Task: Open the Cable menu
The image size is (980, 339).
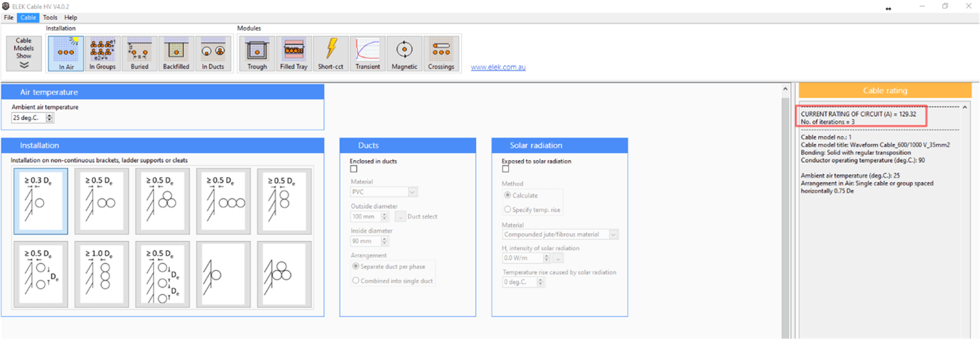Action: pos(28,17)
